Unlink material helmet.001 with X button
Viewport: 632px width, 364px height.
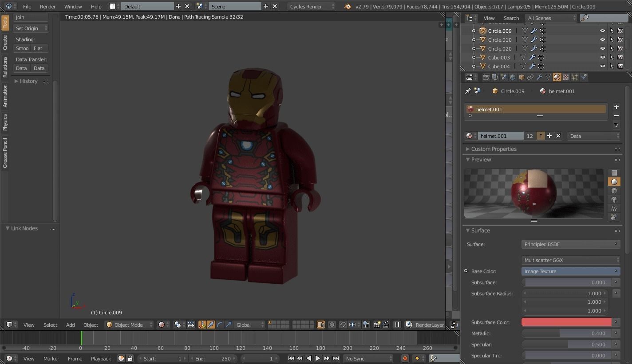pyautogui.click(x=558, y=136)
